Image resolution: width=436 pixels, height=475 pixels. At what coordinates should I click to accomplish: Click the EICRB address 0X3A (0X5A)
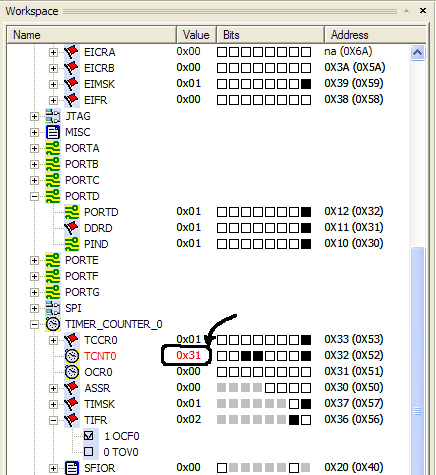(355, 67)
